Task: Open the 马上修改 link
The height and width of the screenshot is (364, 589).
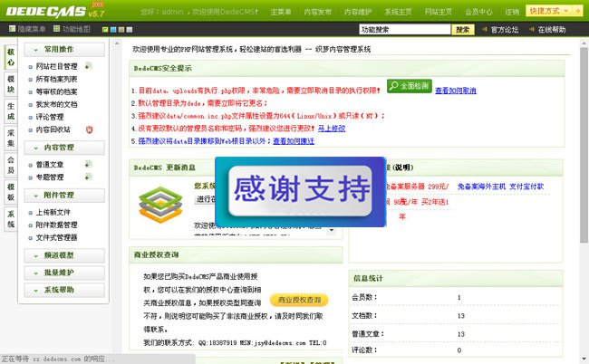Action: 332,129
